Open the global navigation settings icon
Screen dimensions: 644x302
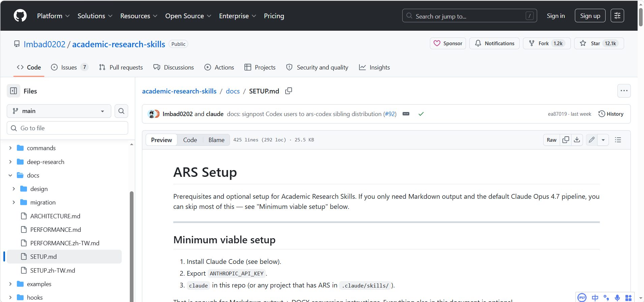617,16
